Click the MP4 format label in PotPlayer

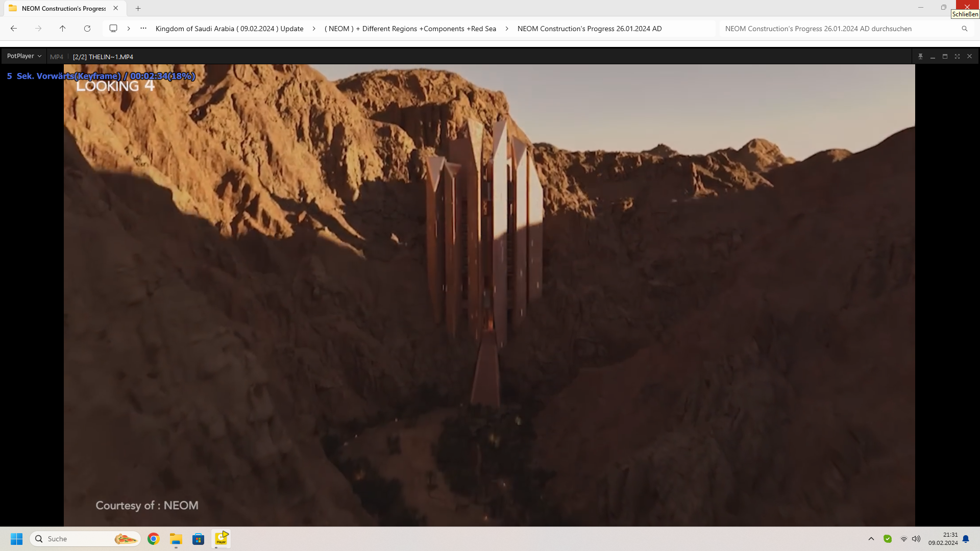pos(57,57)
